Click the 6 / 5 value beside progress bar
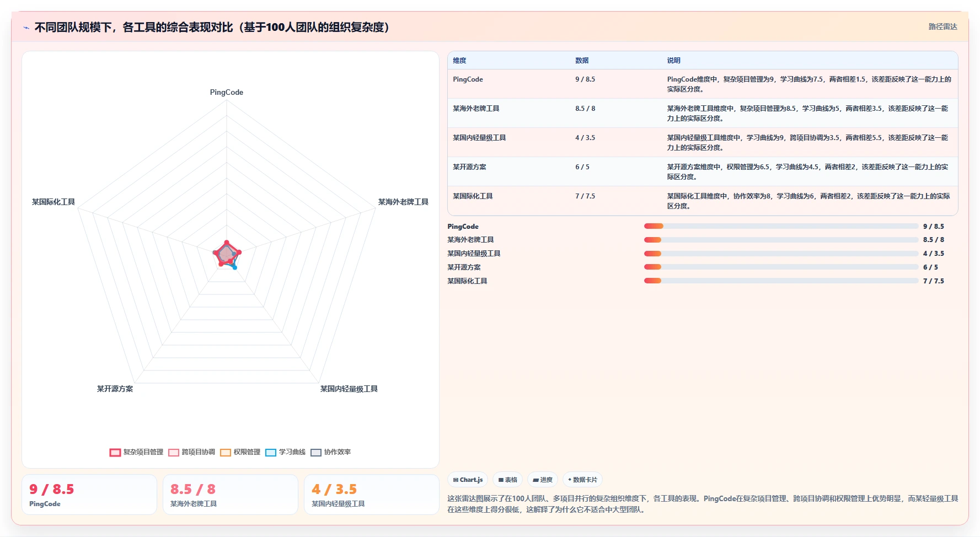 930,267
